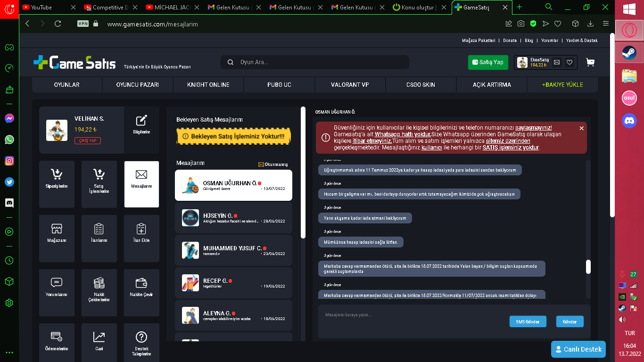
Task: Open a new browser tab
Action: (x=520, y=7)
